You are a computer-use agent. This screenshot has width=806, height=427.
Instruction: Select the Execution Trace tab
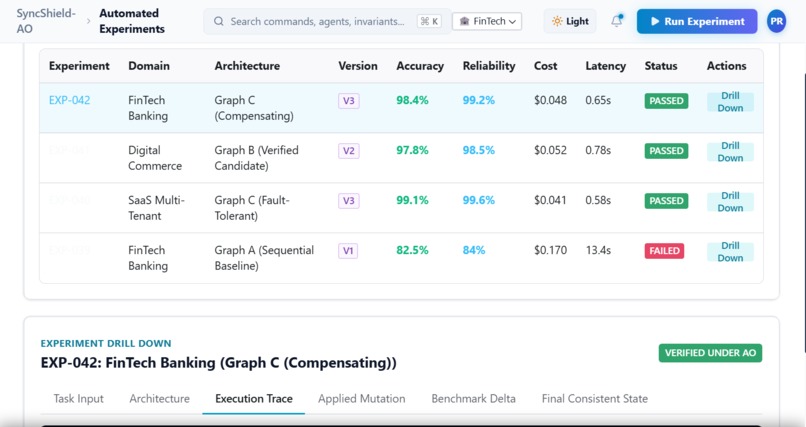point(254,399)
